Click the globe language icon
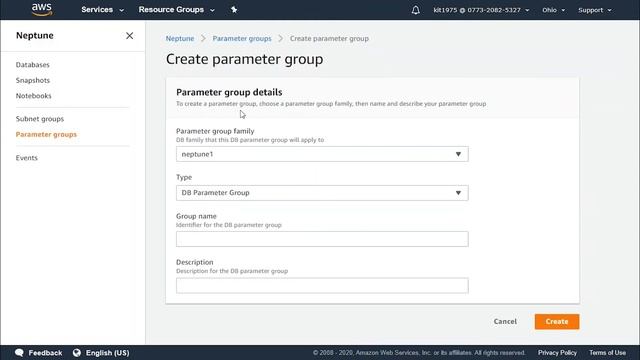 tap(77, 353)
